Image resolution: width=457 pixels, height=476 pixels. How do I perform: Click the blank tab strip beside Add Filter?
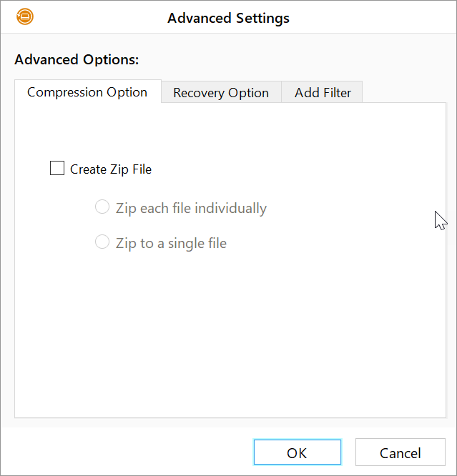(404, 91)
